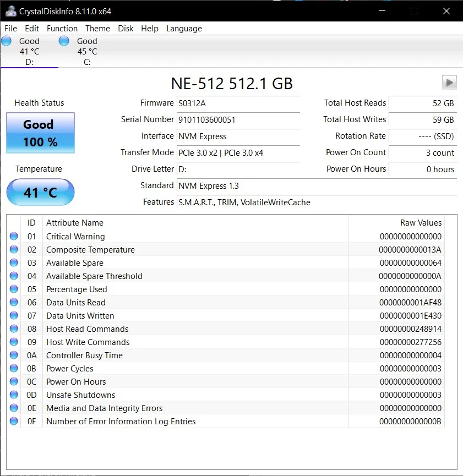This screenshot has height=476, width=463.
Task: Click the Attribute Name column header
Action: (x=75, y=223)
